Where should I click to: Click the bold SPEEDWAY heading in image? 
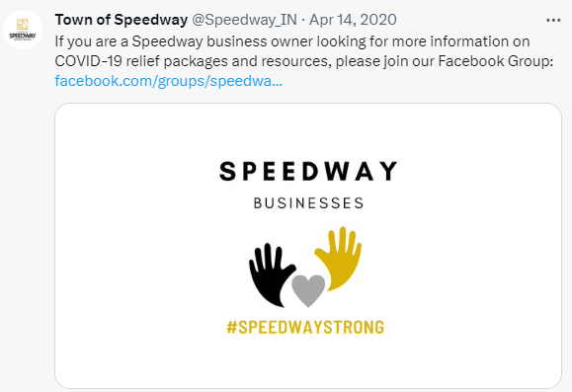pyautogui.click(x=308, y=172)
